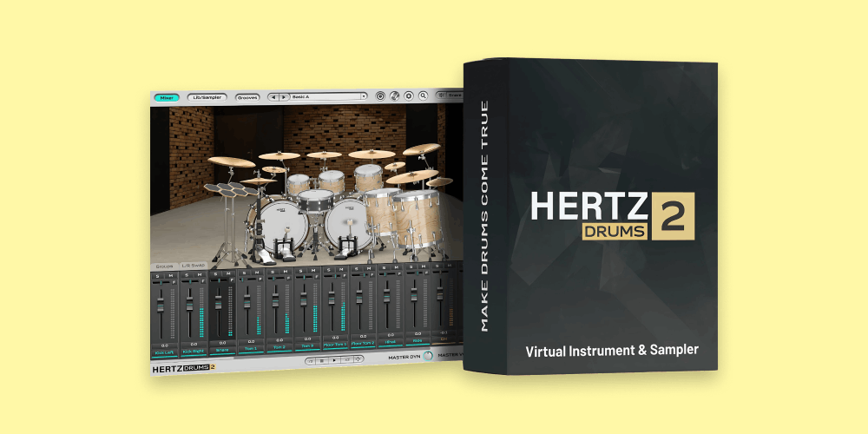This screenshot has height=434, width=868.
Task: Click the Kick Left channel label
Action: point(164,352)
